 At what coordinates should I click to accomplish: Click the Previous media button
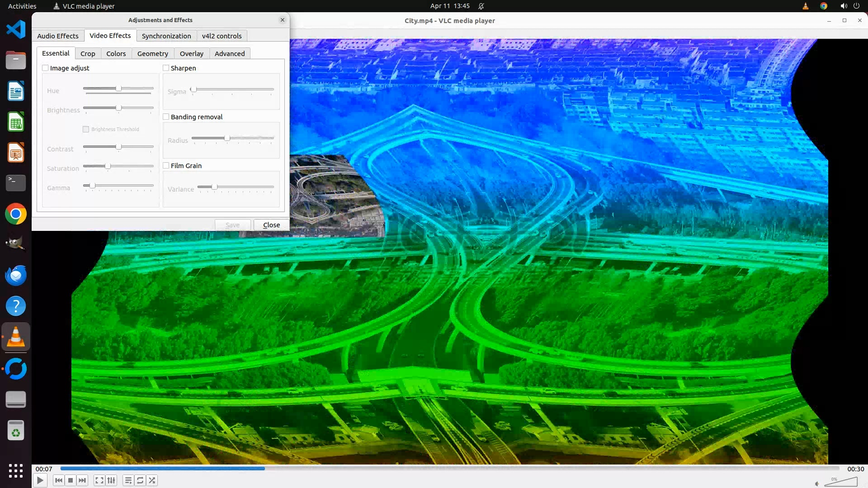pyautogui.click(x=58, y=480)
